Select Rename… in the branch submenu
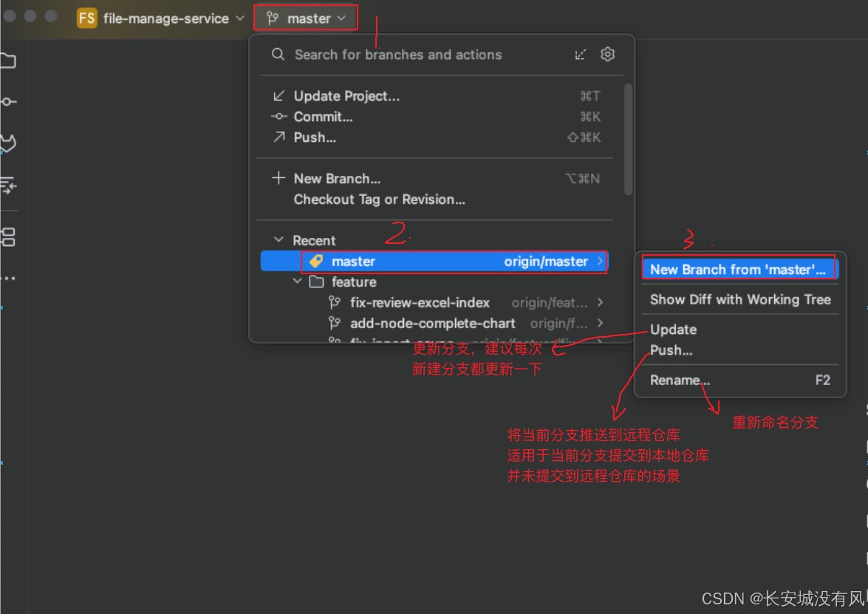 [740, 380]
